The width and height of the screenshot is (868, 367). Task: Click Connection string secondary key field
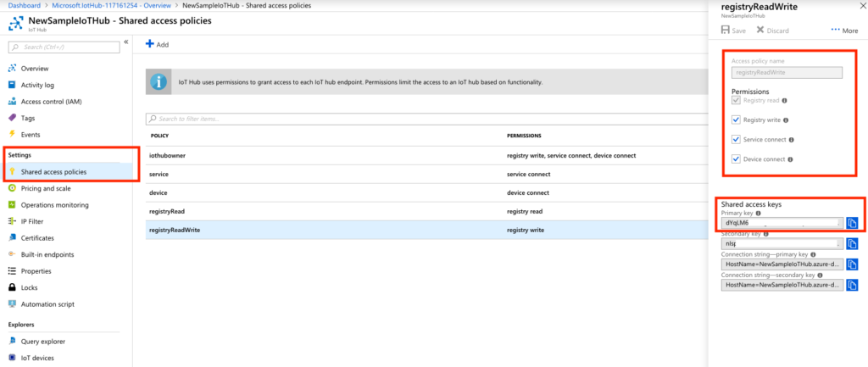[782, 285]
